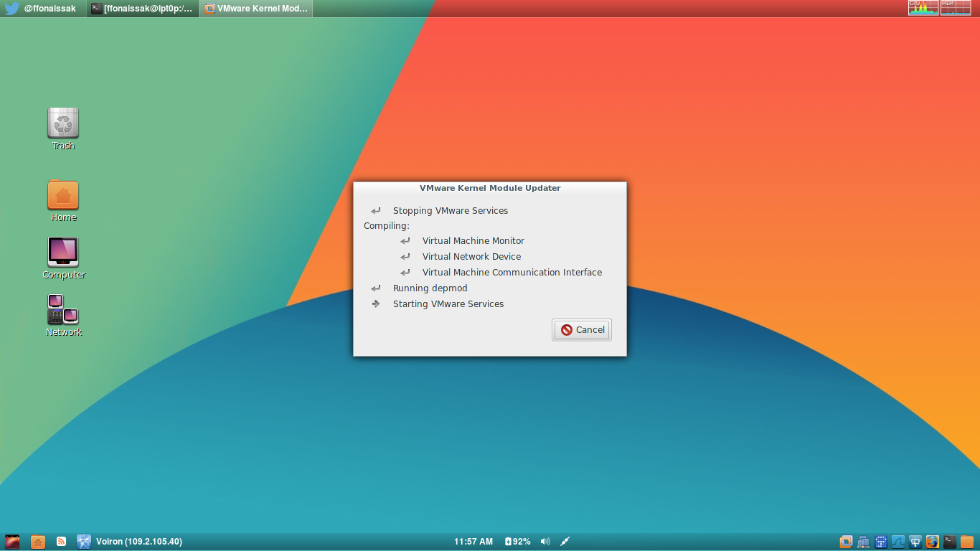The width and height of the screenshot is (980, 551).
Task: Click the Running depmod step
Action: (430, 288)
